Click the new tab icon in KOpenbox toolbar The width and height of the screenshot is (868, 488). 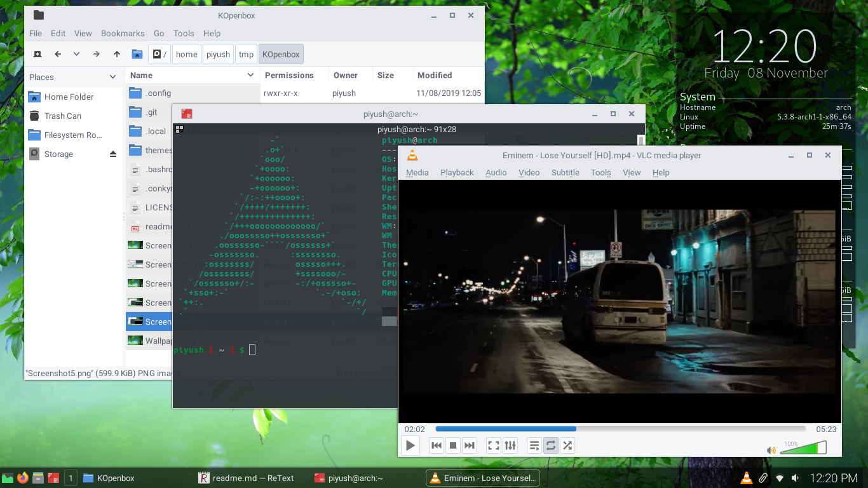tap(37, 54)
